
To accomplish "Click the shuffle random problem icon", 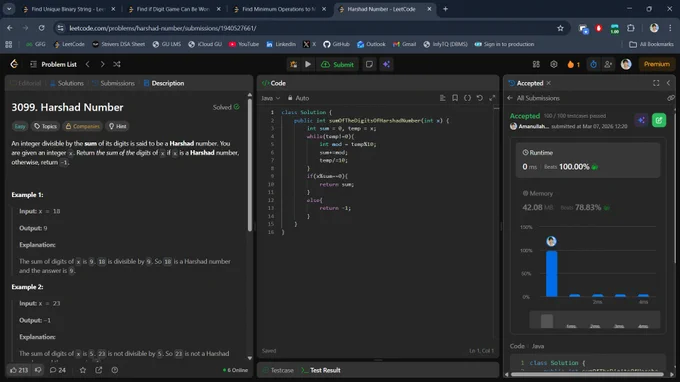I will [117, 64].
